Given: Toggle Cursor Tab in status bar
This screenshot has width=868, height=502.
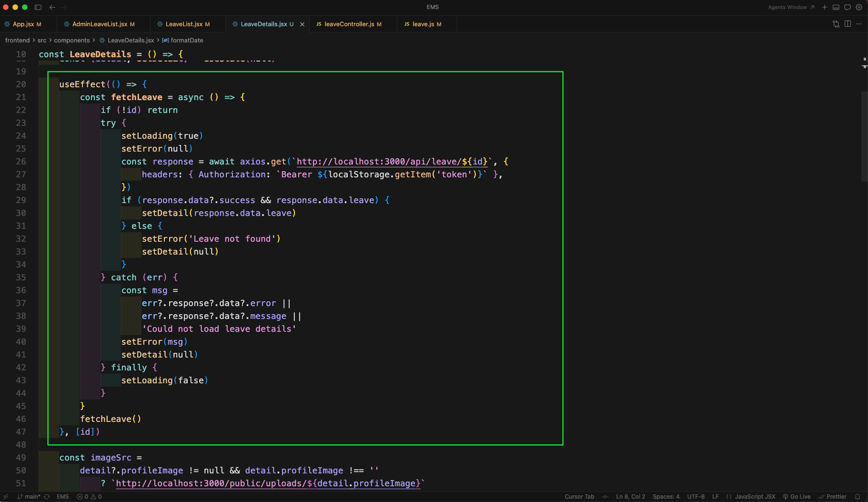Looking at the screenshot, I should pyautogui.click(x=579, y=497).
